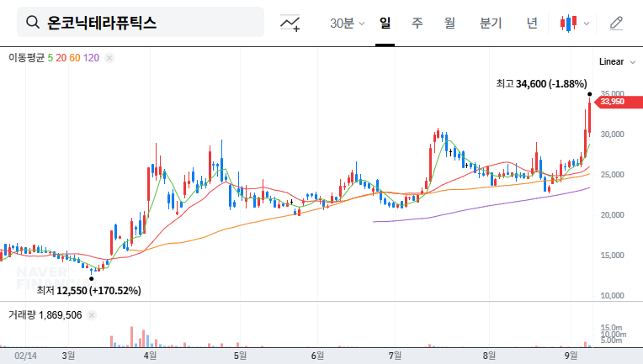
Task: Click the 35,000 price axis label
Action: tap(612, 93)
